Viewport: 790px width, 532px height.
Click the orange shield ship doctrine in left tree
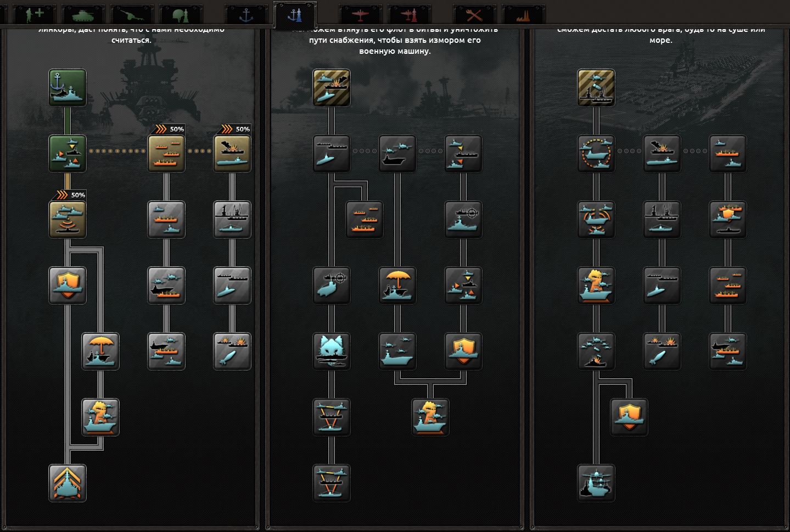68,285
